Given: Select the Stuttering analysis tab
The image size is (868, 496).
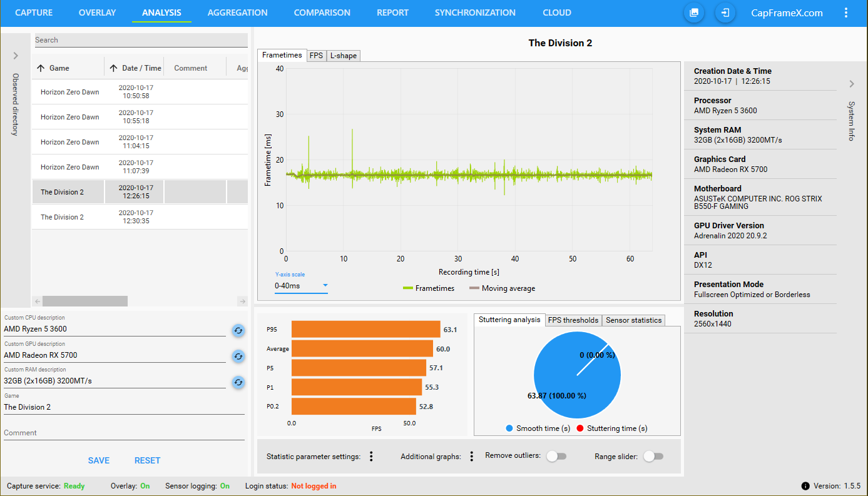Looking at the screenshot, I should [x=509, y=320].
